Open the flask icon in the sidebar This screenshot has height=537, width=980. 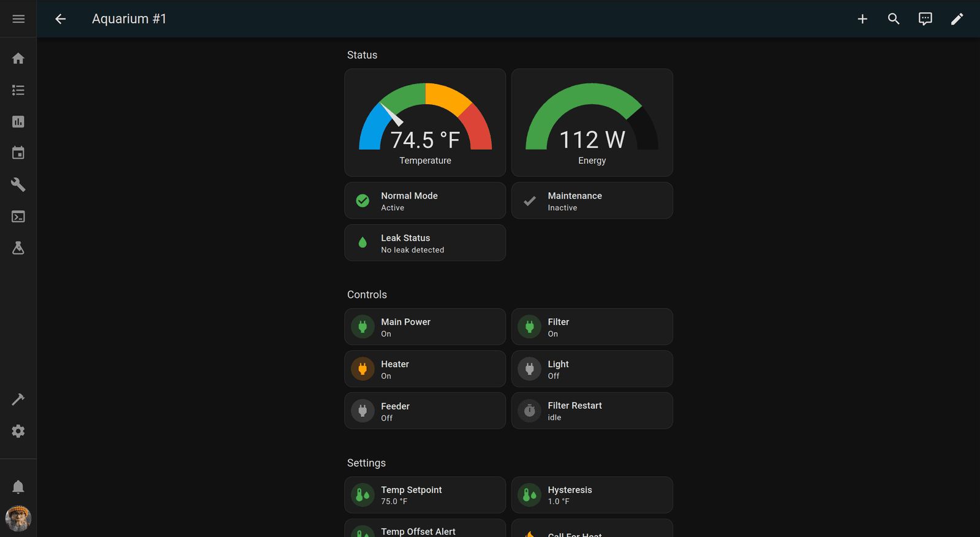pos(18,248)
